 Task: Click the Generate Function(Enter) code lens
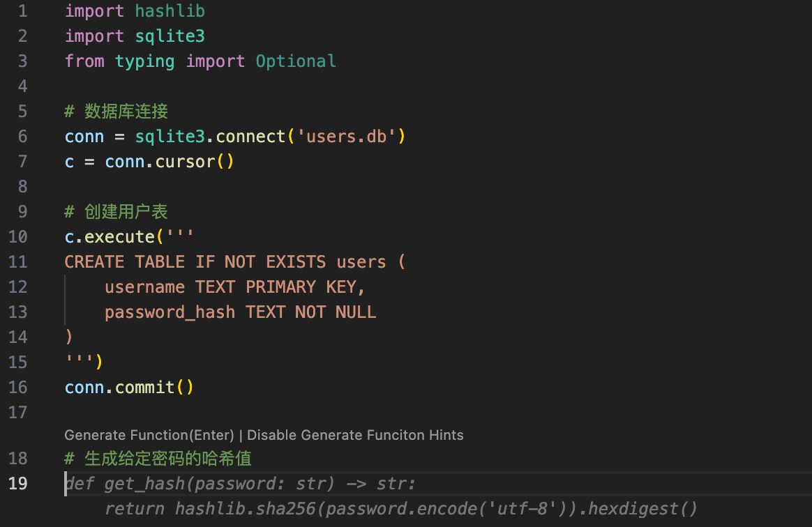[x=149, y=435]
